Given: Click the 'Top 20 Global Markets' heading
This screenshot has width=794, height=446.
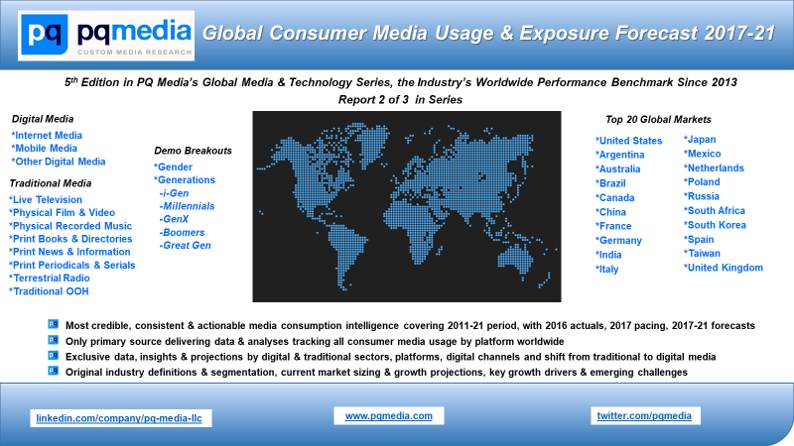Looking at the screenshot, I should coord(658,119).
